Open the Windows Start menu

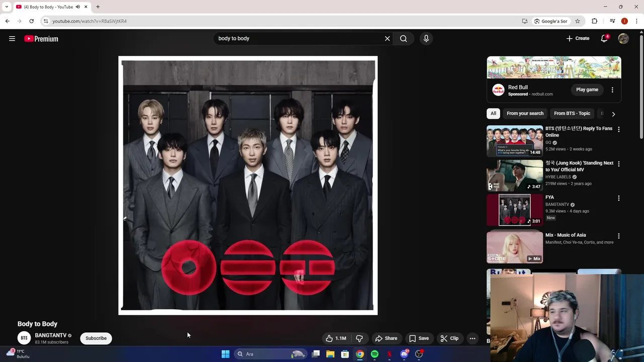click(225, 354)
